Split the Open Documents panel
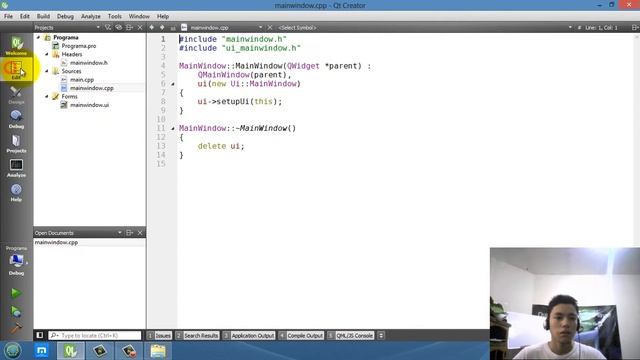The width and height of the screenshot is (640, 360). pos(129,233)
